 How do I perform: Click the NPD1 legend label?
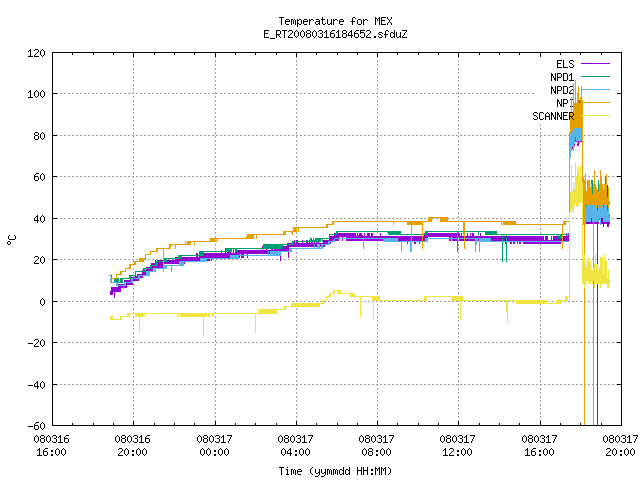(x=562, y=77)
